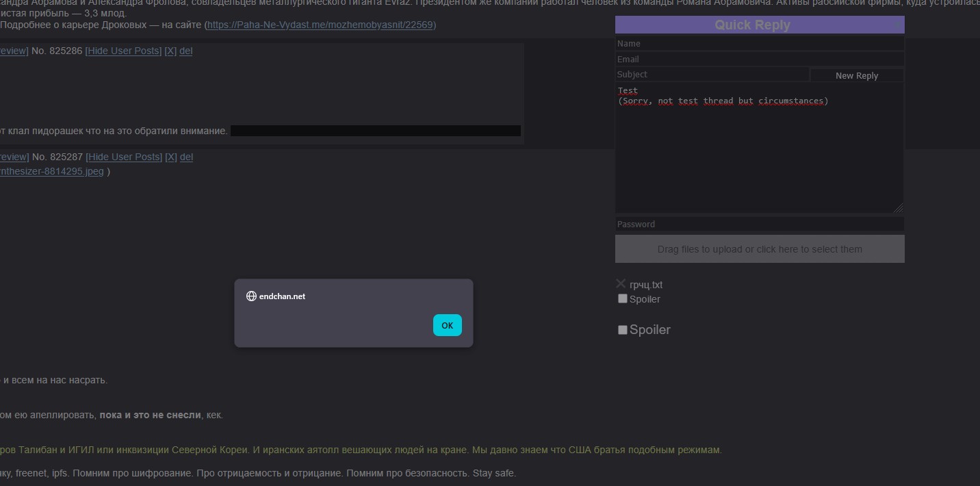Viewport: 980px width, 486px height.
Task: Hide User Posts for post 825286
Action: pyautogui.click(x=123, y=51)
